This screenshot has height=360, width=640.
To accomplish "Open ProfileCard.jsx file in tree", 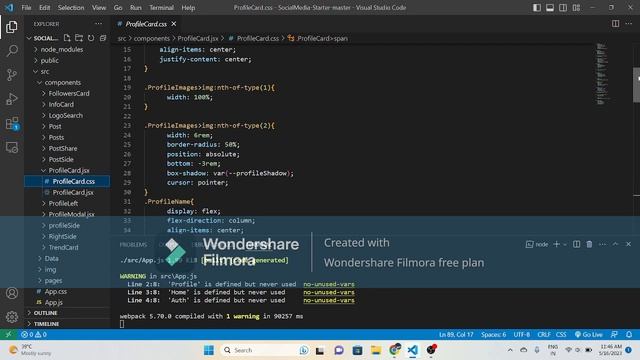I will click(73, 192).
